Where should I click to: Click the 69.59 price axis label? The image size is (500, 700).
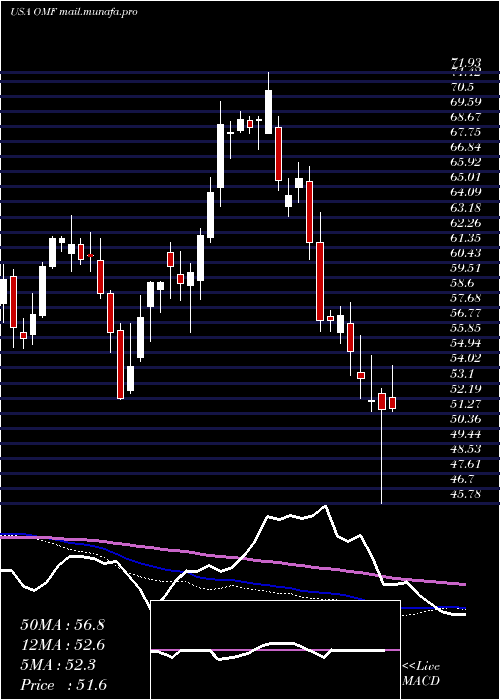click(x=467, y=102)
